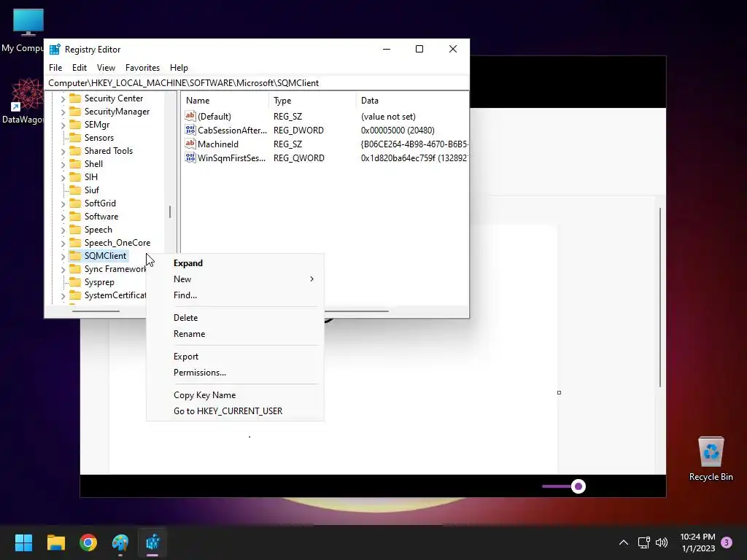Click the tree pane vertical scrollbar thumb
Image resolution: width=747 pixels, height=560 pixels.
pos(169,212)
